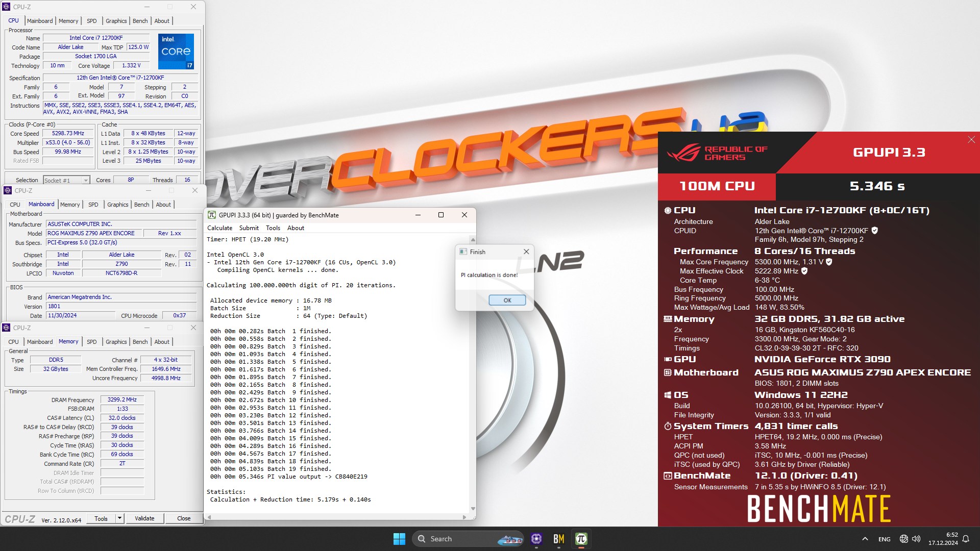The height and width of the screenshot is (551, 980).
Task: Click the BIOS version field 1801
Action: pyautogui.click(x=121, y=307)
